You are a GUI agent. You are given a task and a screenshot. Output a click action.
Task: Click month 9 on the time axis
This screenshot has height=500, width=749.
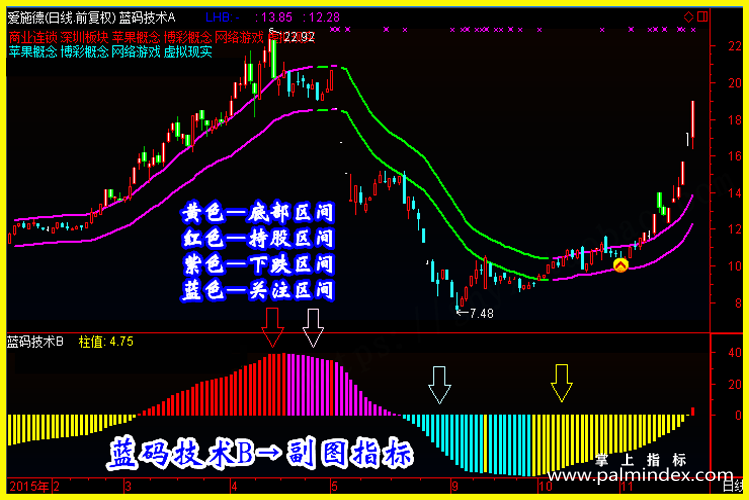(455, 486)
